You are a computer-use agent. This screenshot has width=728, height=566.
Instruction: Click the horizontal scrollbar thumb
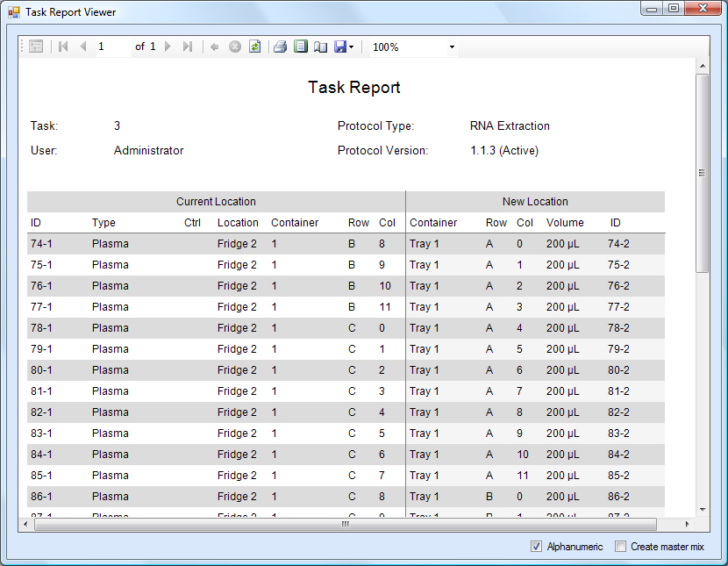pos(346,524)
